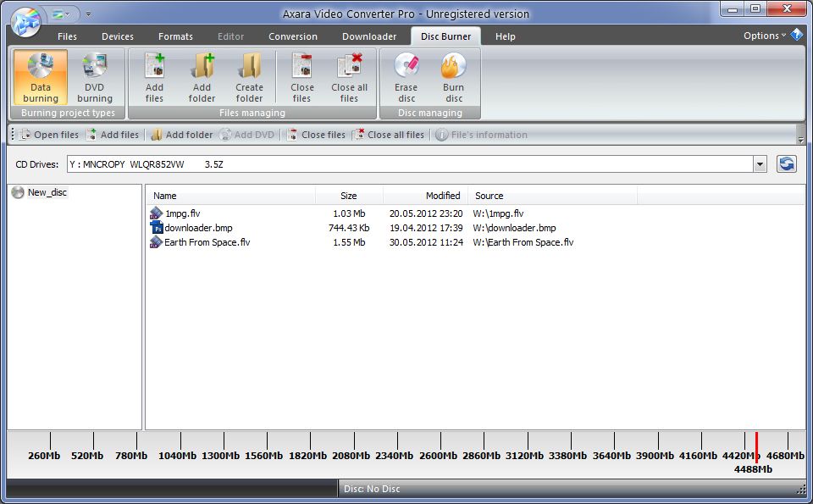
Task: Sort files by Size column header
Action: [349, 196]
